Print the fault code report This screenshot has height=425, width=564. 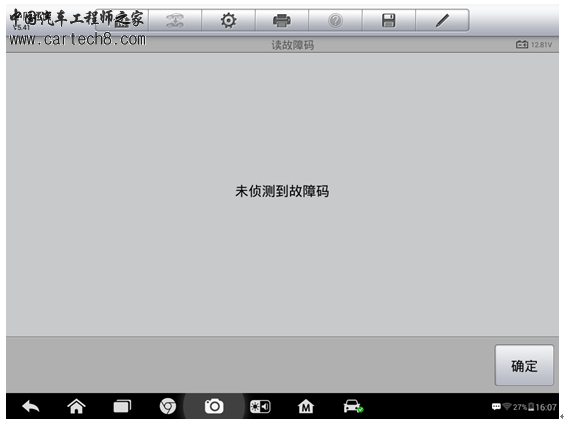282,20
